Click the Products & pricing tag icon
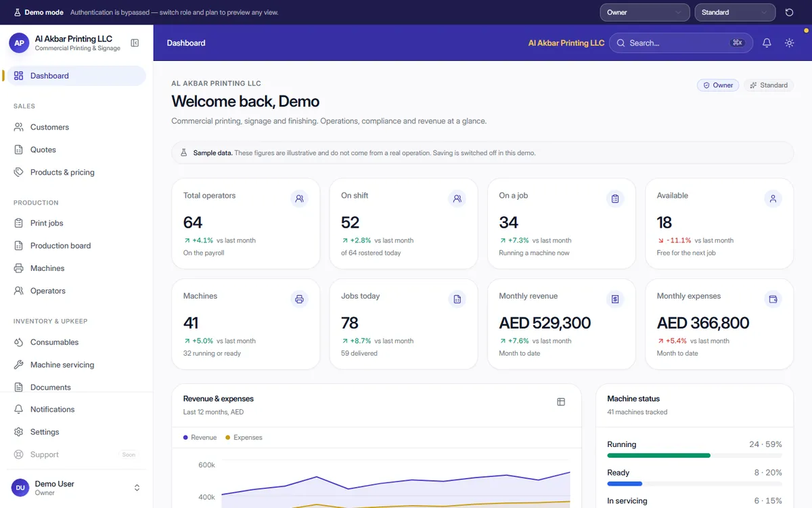Image resolution: width=812 pixels, height=508 pixels. (x=18, y=172)
